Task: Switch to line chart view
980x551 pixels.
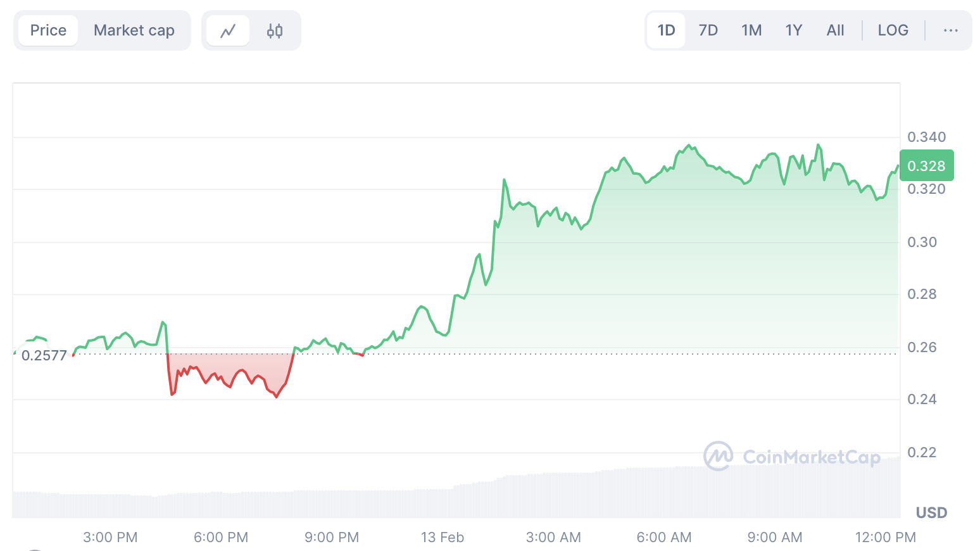Action: 228,30
